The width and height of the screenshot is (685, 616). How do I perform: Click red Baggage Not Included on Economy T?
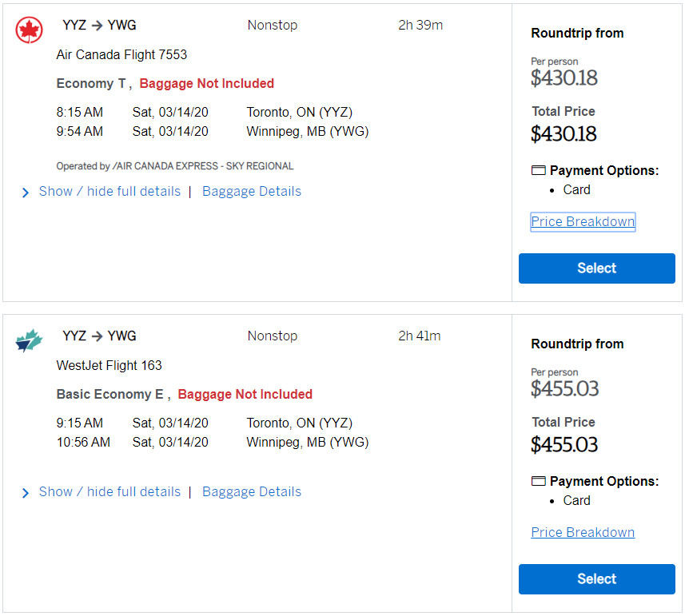click(206, 84)
